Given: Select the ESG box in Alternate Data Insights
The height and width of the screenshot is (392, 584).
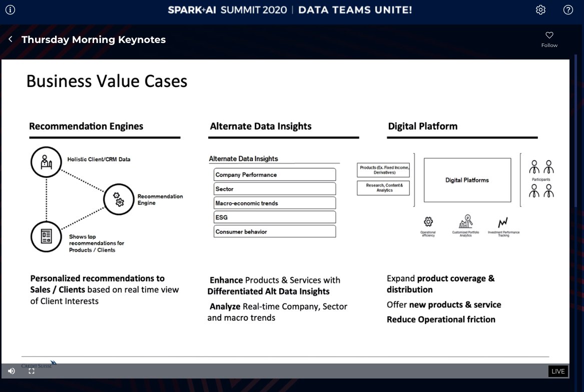Looking at the screenshot, I should [x=275, y=217].
